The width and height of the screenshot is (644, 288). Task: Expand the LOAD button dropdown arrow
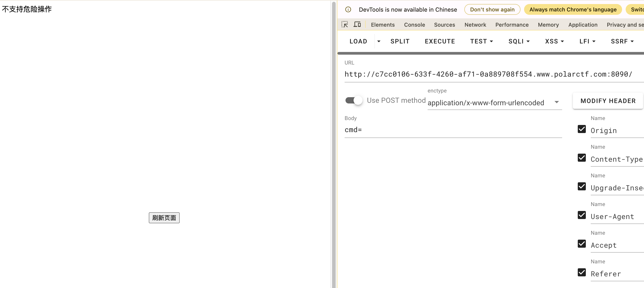click(379, 41)
